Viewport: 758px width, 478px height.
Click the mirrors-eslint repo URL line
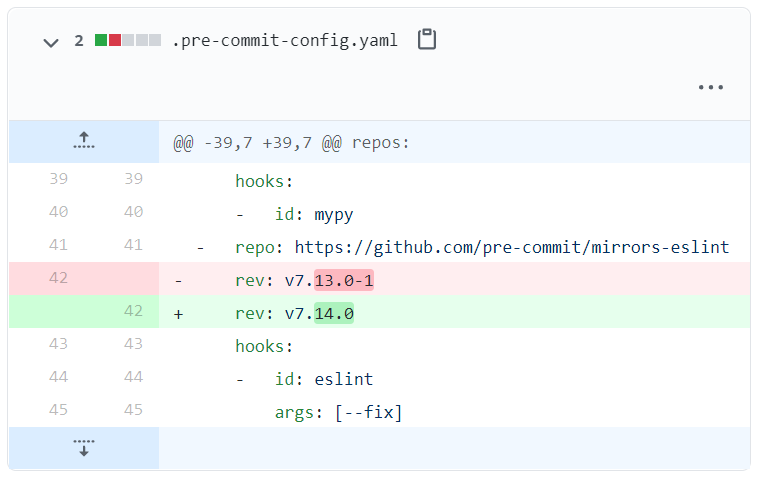(454, 246)
